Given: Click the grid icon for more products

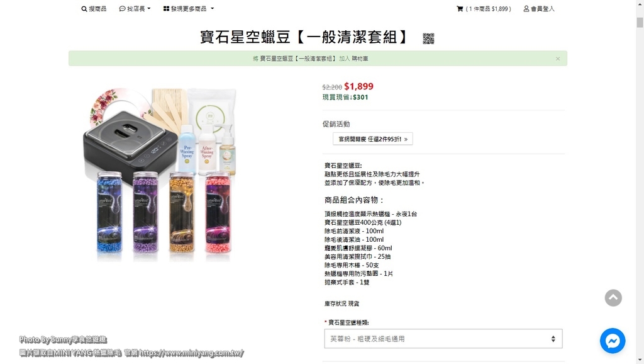Looking at the screenshot, I should click(166, 9).
